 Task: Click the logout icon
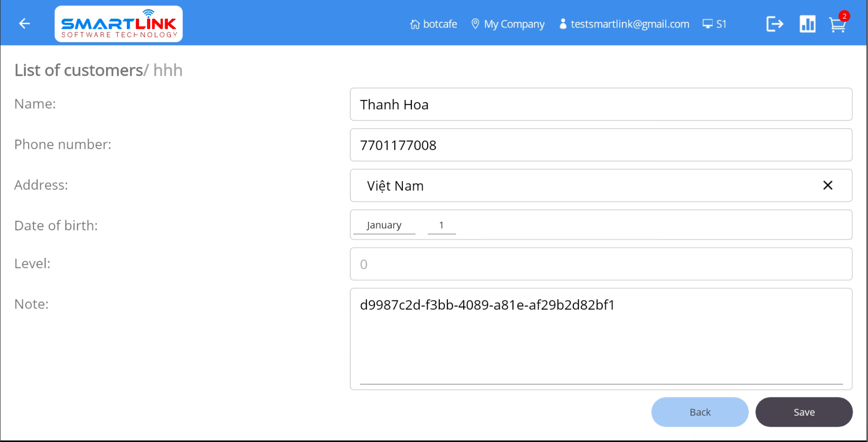775,24
